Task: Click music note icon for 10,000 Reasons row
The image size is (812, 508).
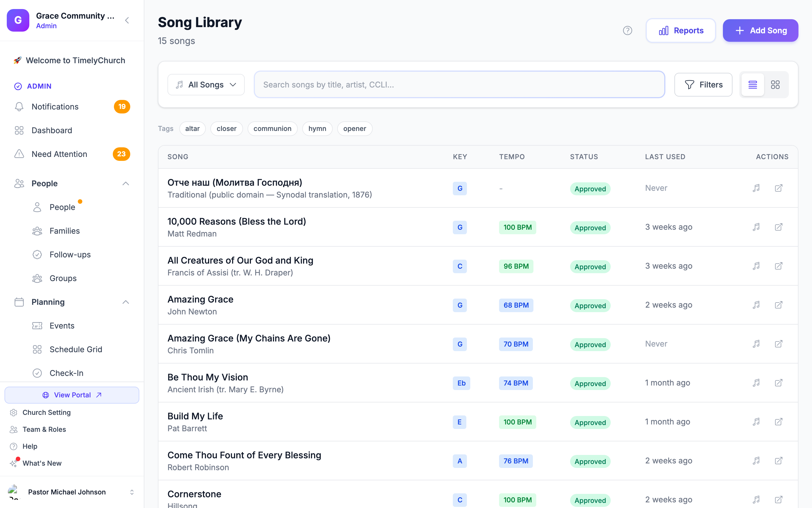Action: [756, 227]
